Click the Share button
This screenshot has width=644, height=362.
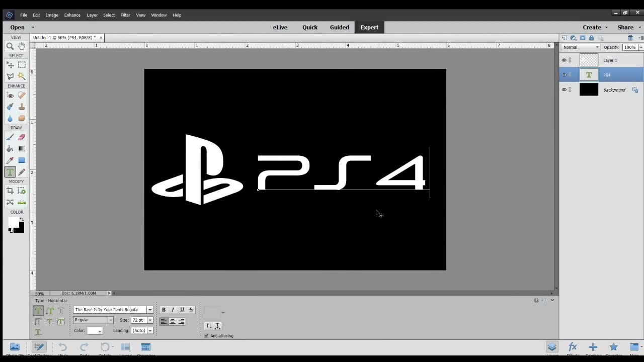tap(628, 27)
